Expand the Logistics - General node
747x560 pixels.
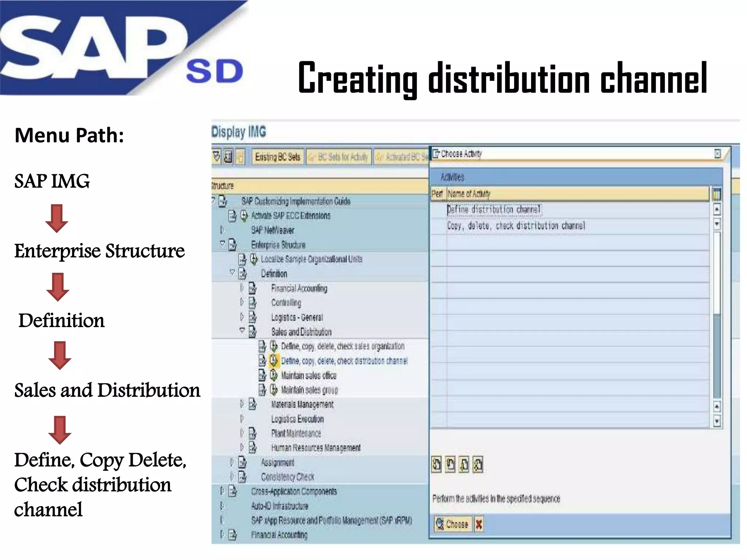pyautogui.click(x=241, y=316)
